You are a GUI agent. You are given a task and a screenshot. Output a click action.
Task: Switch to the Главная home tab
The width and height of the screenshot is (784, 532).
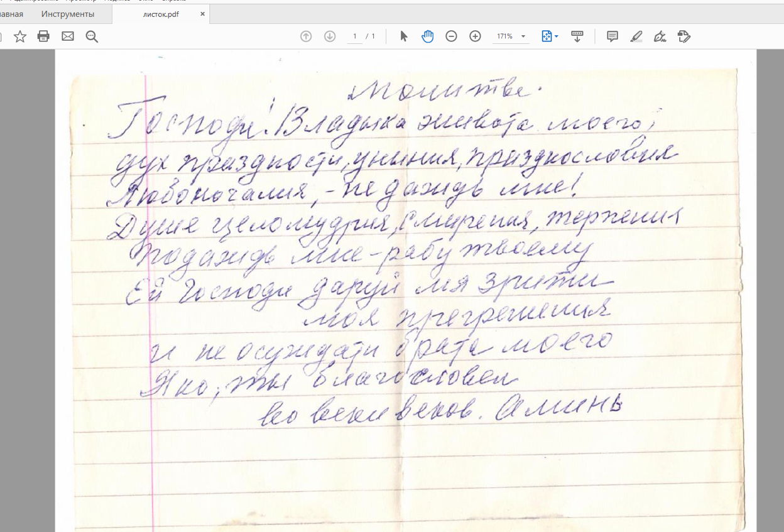12,14
